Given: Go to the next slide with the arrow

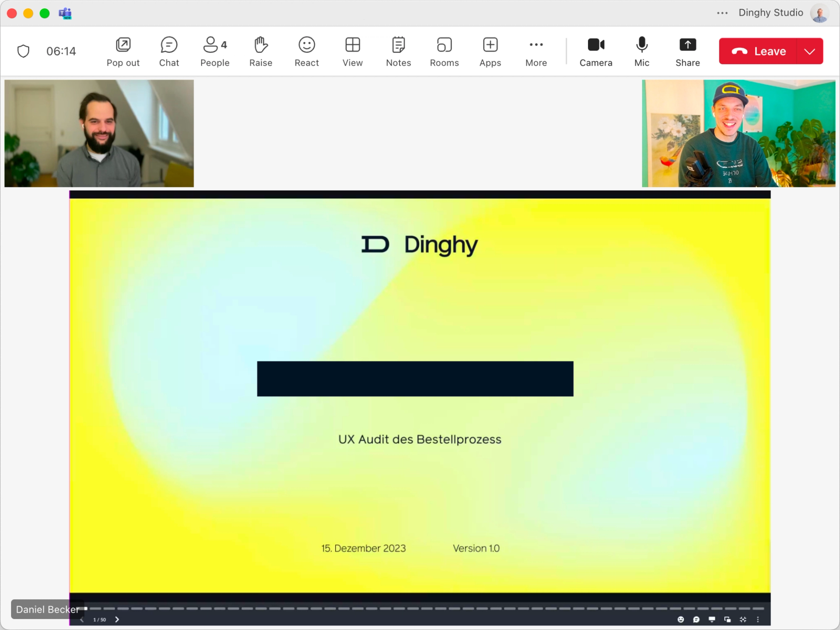Looking at the screenshot, I should 117,619.
